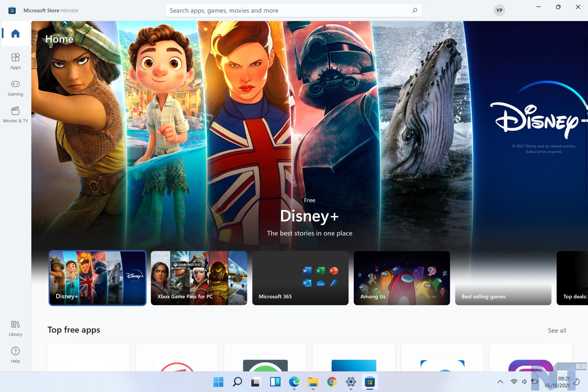The image size is (588, 392).
Task: Select the Disney+ carousel thumbnail
Action: [x=97, y=278]
